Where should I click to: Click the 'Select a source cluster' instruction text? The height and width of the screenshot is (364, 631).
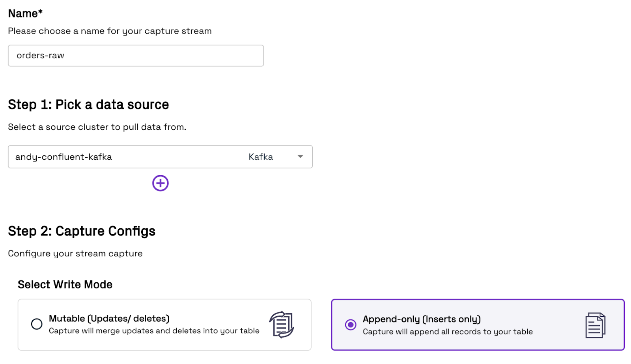[97, 127]
